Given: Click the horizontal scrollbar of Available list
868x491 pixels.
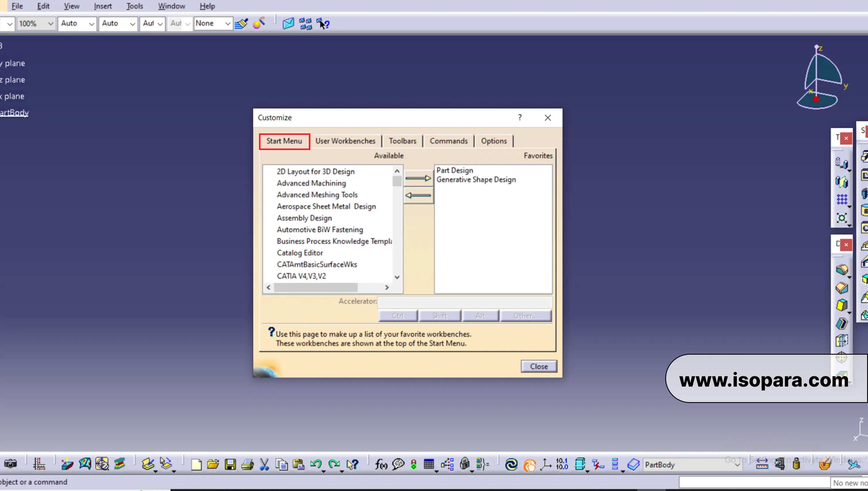Looking at the screenshot, I should 316,287.
